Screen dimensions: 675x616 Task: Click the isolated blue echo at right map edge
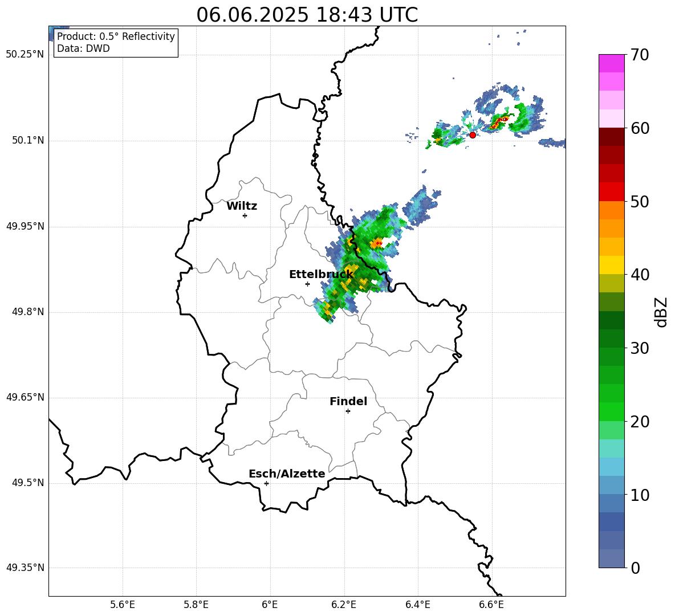tap(552, 143)
